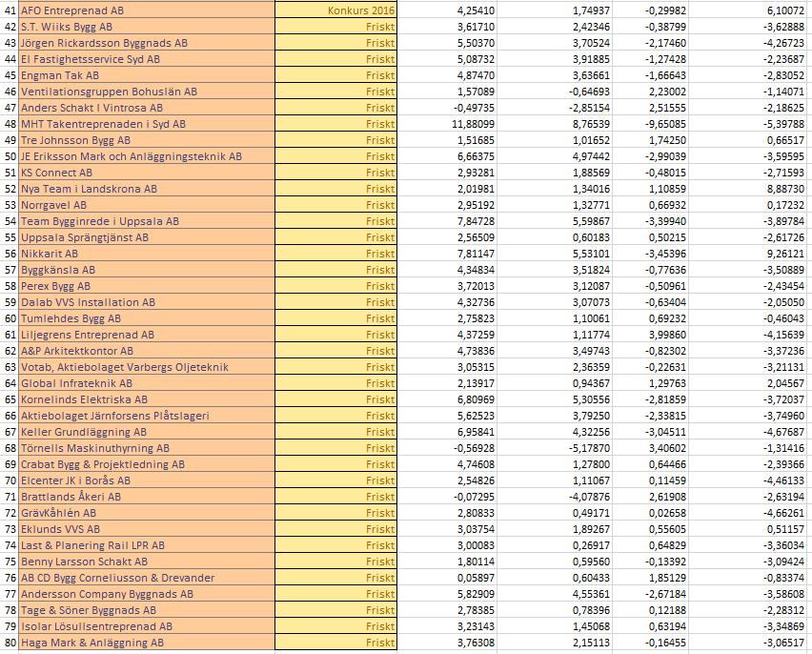Select 'Törnells Maskinuthyrning AB' cell
The height and width of the screenshot is (654, 812).
(x=147, y=448)
